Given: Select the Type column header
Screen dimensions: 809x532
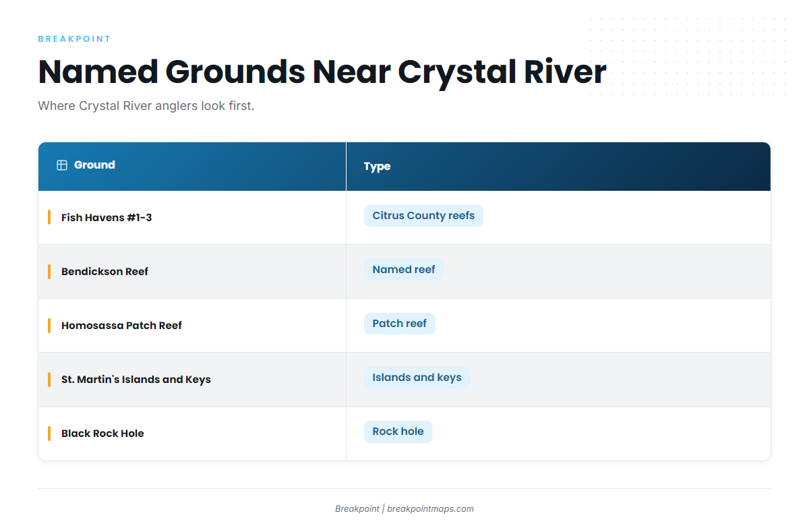Looking at the screenshot, I should coord(558,166).
